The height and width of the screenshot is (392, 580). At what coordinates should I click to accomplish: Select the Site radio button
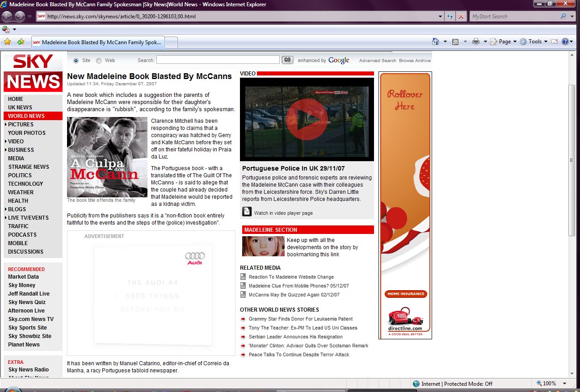pyautogui.click(x=76, y=60)
